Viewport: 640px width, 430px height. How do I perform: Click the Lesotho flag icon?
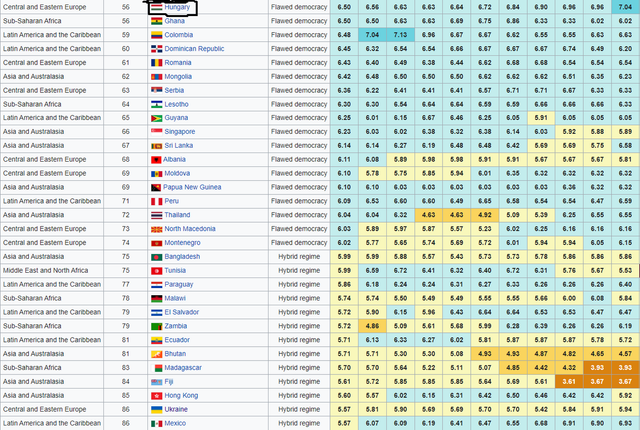pos(157,104)
